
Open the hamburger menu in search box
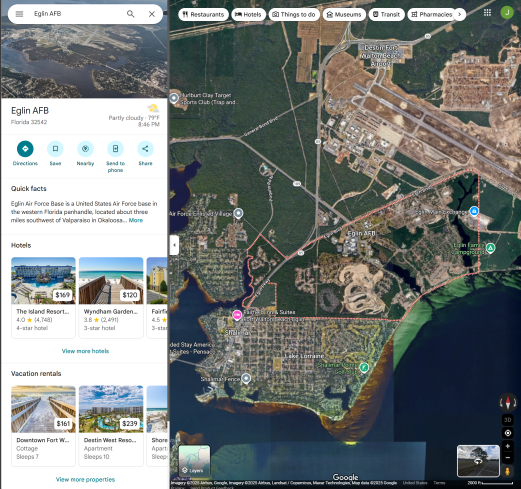click(19, 14)
